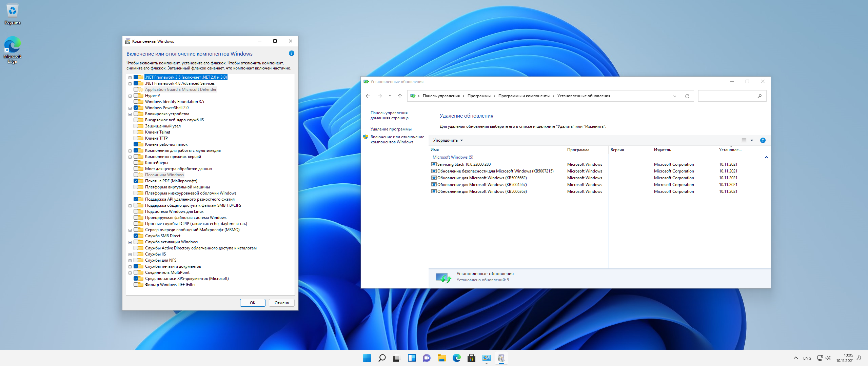Click OK in Компоненты Windows dialog

point(253,303)
